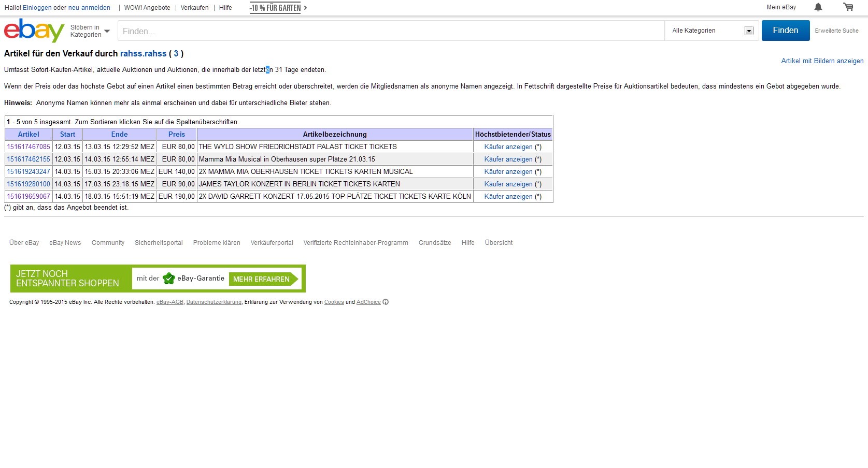Click MEHR ERFAHREN banner button
The height and width of the screenshot is (468, 868).
263,279
